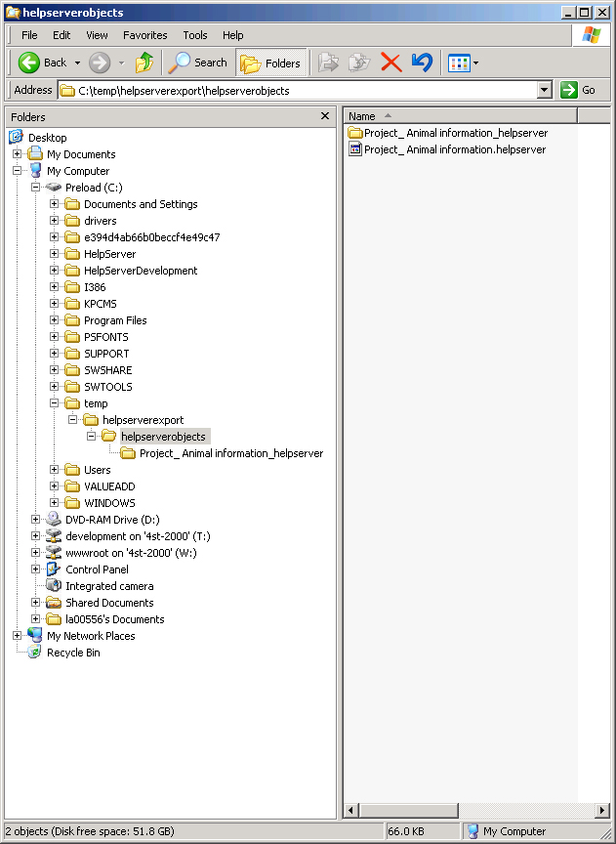Expand the Program Files folder node
The width and height of the screenshot is (616, 844).
tap(54, 320)
